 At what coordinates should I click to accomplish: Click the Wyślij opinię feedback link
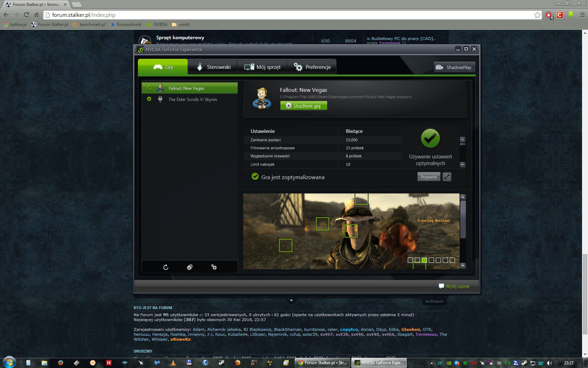(x=454, y=286)
